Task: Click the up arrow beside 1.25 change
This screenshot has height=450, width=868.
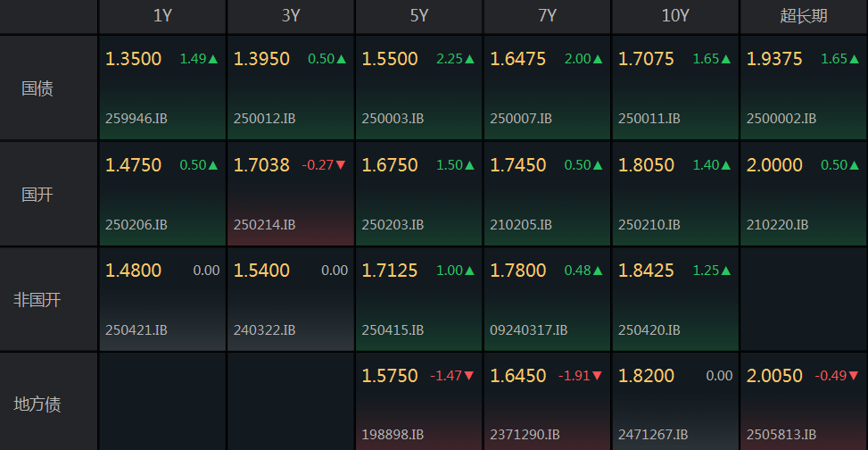Action: tap(726, 271)
